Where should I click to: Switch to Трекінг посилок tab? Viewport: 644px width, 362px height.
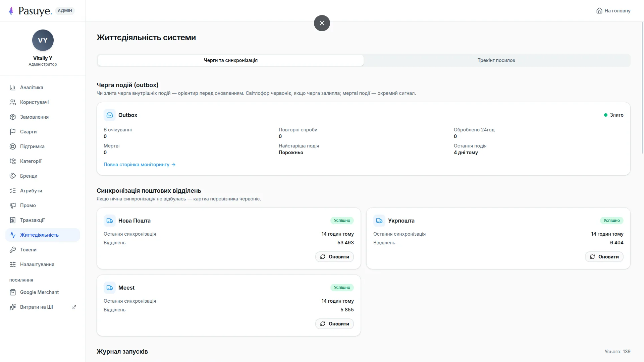pyautogui.click(x=496, y=60)
